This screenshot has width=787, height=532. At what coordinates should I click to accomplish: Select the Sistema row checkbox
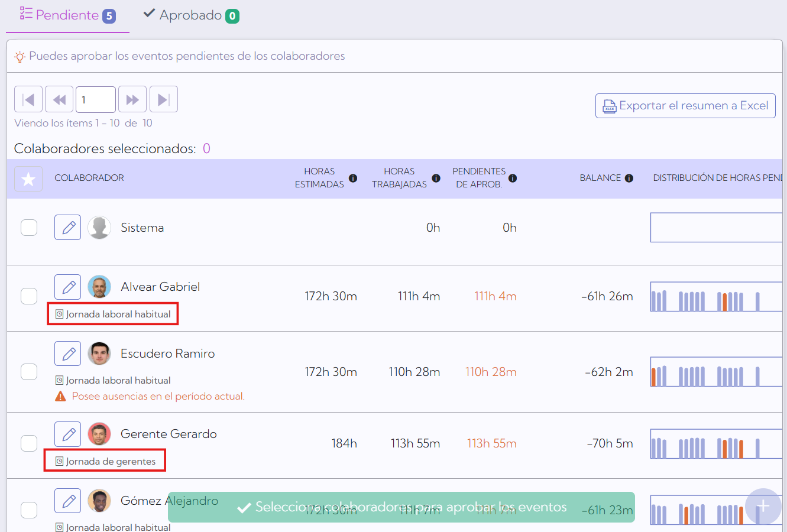pyautogui.click(x=29, y=228)
